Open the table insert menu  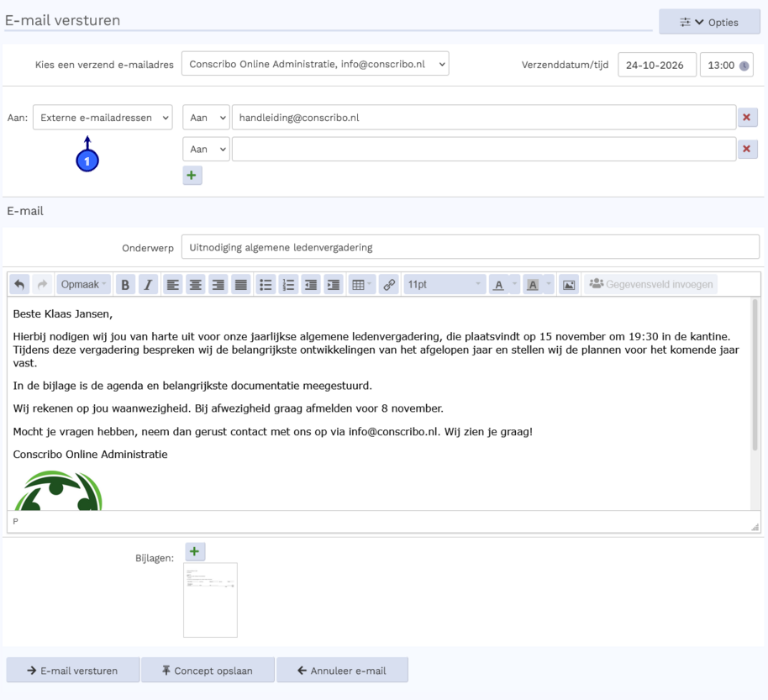point(362,285)
